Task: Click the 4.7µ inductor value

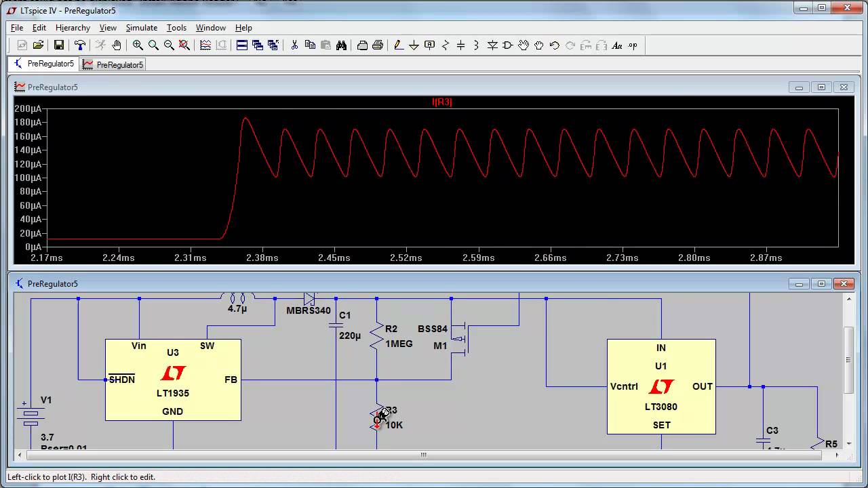Action: (x=237, y=308)
